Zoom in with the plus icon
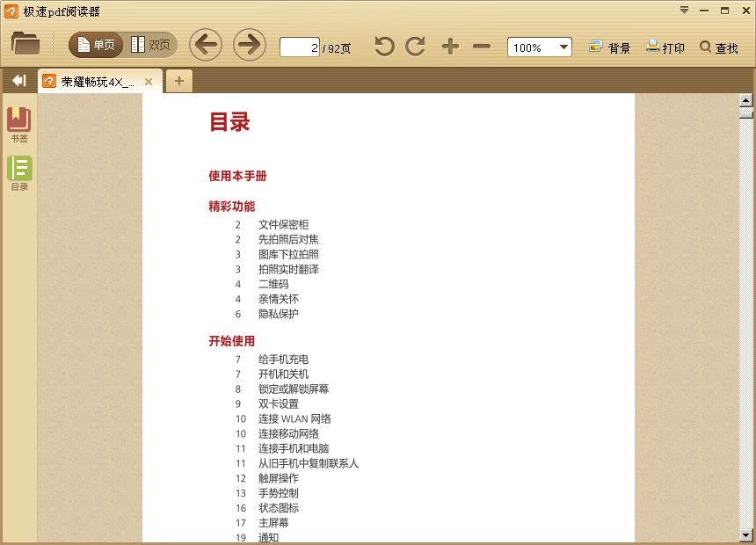 (x=450, y=47)
